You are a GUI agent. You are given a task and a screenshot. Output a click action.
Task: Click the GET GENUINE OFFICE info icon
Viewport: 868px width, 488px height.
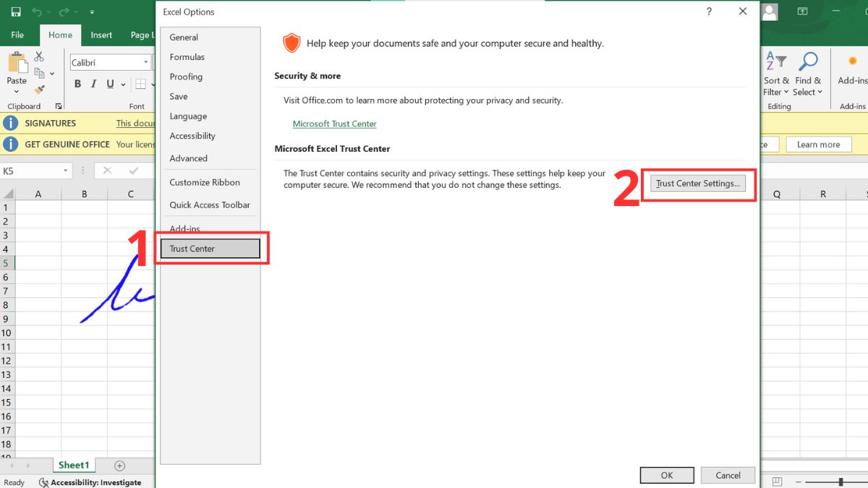pyautogui.click(x=10, y=144)
